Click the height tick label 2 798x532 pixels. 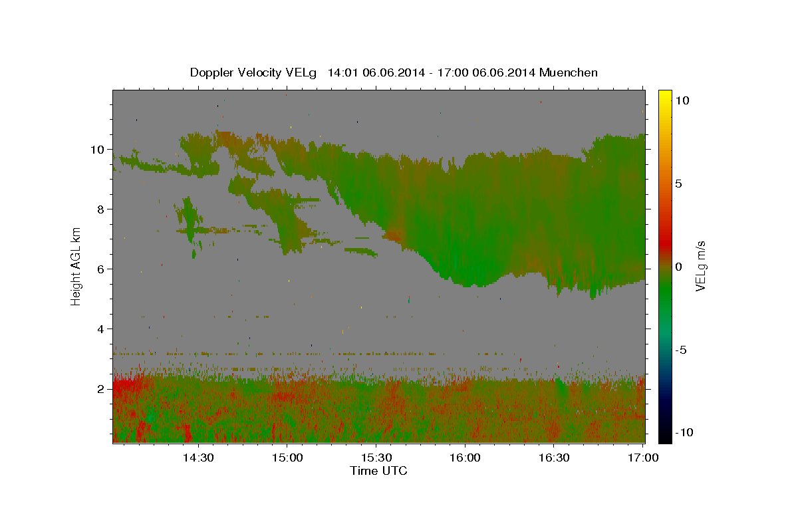click(x=101, y=389)
